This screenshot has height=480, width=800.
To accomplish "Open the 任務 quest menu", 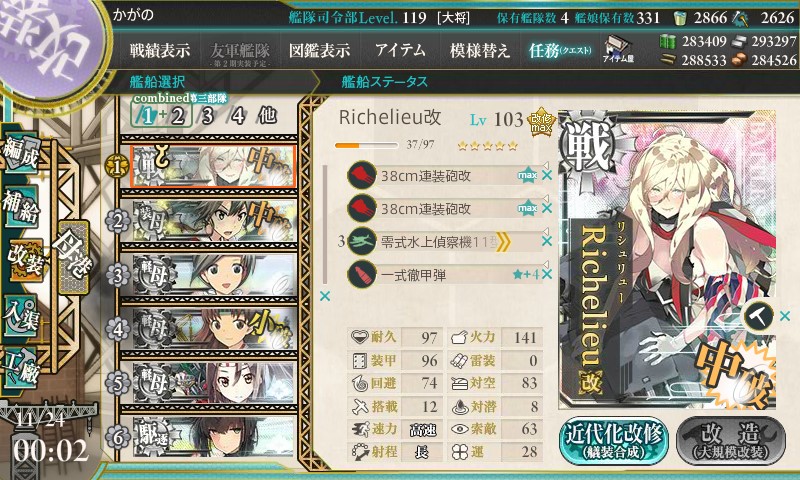I will coord(560,50).
